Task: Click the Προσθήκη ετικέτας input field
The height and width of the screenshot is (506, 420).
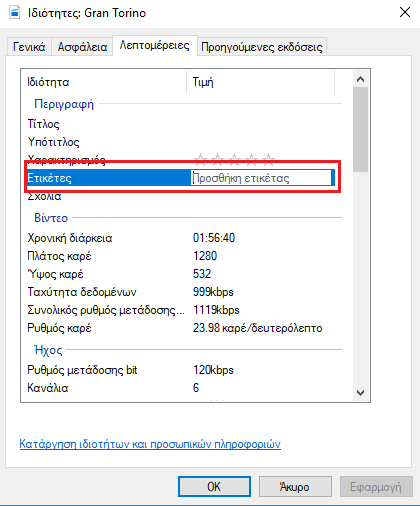Action: (262, 178)
